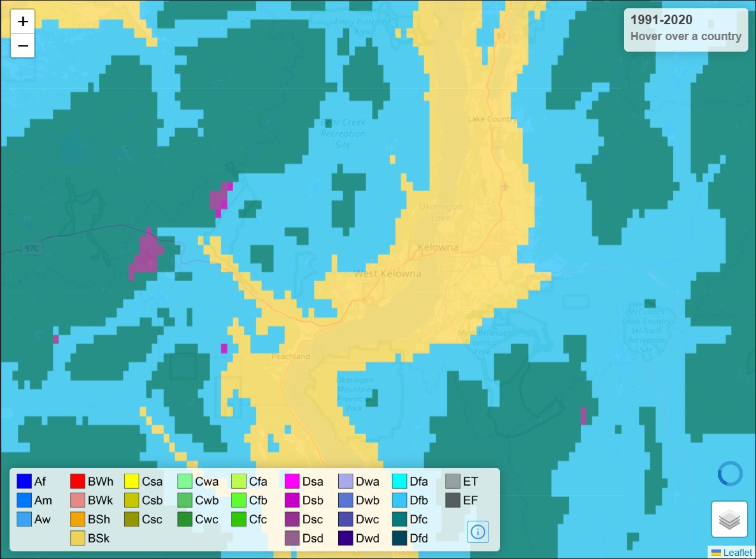Open the legend info button
Viewport: 756px width, 559px height.
pos(478,532)
